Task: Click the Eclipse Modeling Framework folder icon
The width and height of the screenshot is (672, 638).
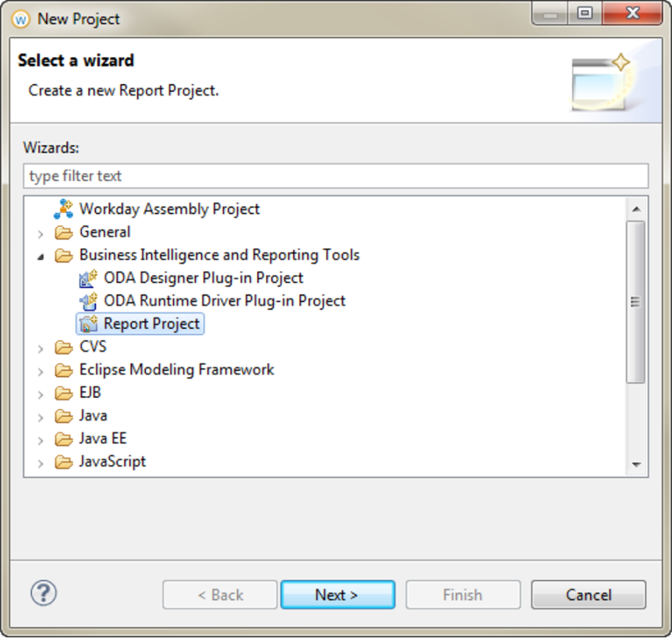Action: point(64,370)
